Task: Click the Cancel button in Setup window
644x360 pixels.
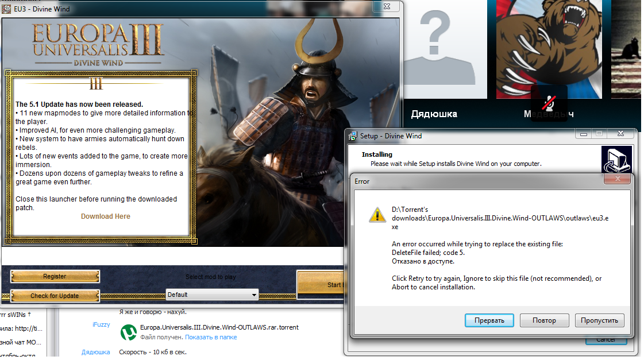Action: coord(606,340)
